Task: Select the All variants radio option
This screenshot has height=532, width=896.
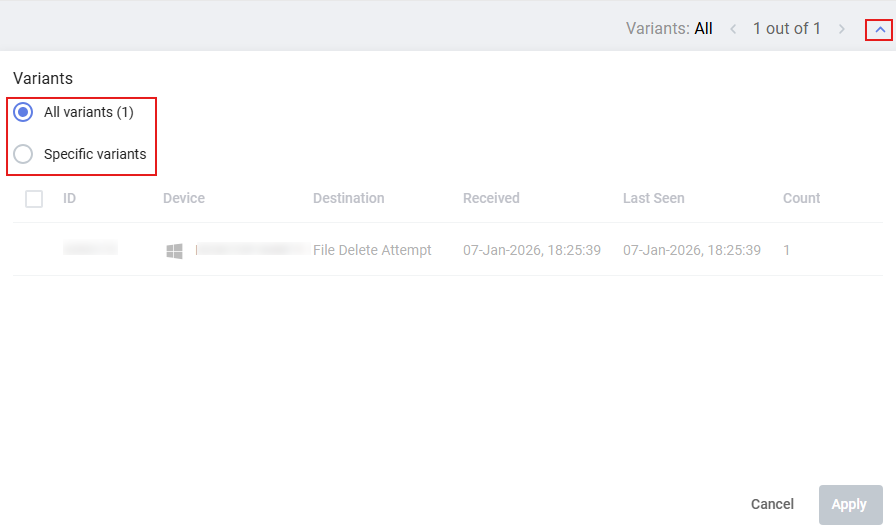Action: pyautogui.click(x=23, y=112)
